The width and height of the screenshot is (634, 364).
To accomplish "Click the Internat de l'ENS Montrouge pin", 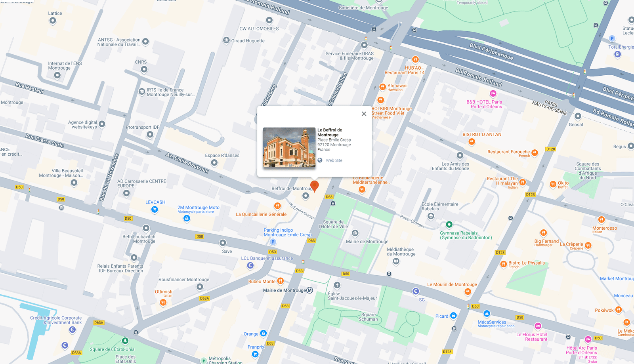I will click(x=57, y=75).
